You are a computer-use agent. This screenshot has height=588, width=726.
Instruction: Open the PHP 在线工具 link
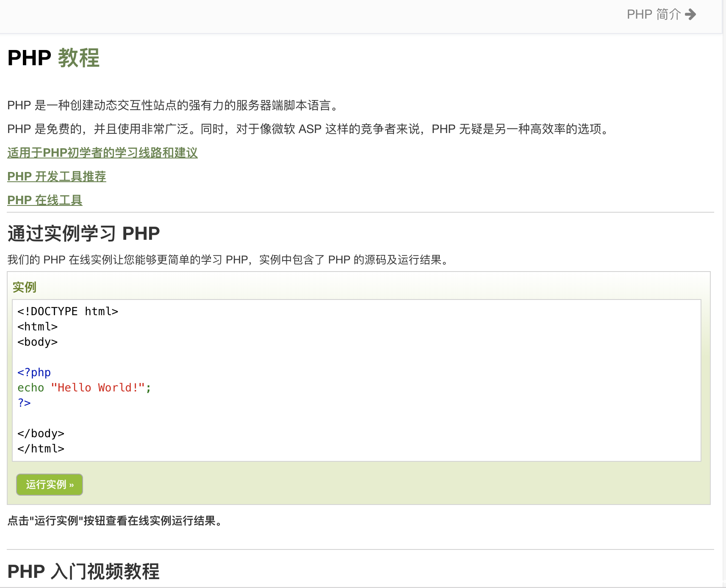click(45, 200)
